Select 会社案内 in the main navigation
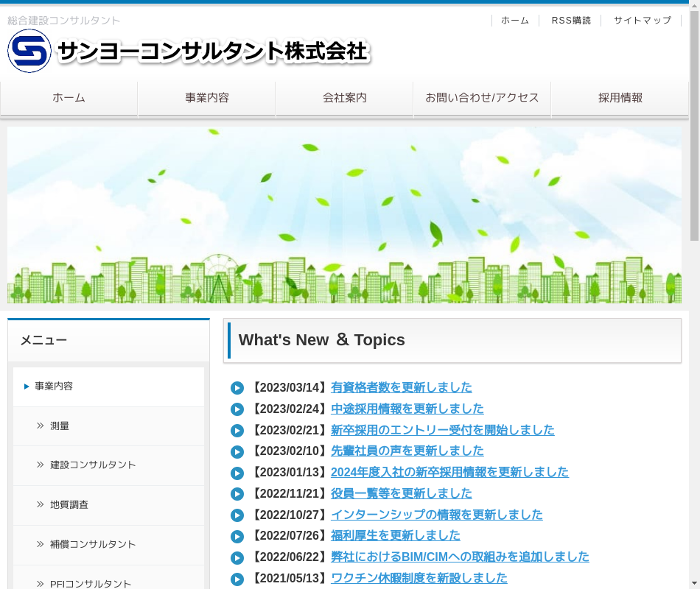This screenshot has height=589, width=700. [344, 98]
